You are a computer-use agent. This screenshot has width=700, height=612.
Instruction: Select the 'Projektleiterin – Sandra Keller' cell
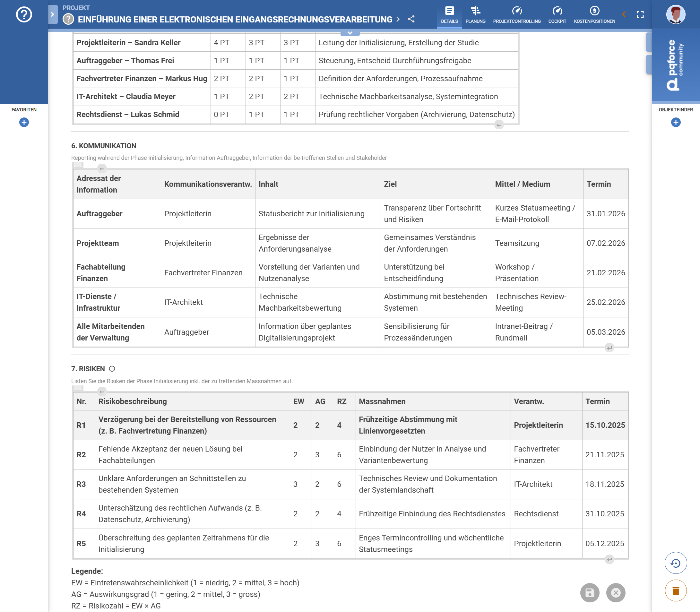point(142,43)
